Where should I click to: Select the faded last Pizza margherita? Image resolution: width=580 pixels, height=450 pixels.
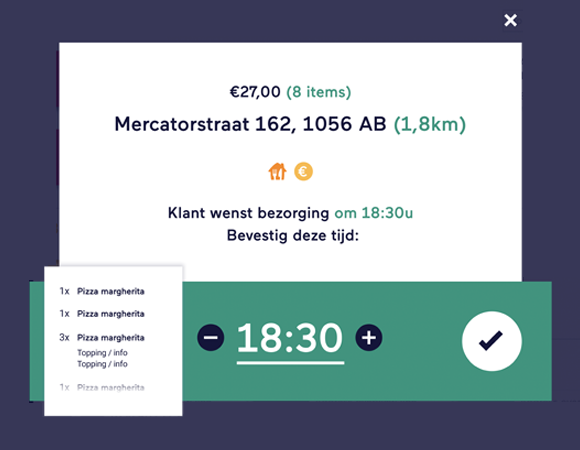coord(102,388)
